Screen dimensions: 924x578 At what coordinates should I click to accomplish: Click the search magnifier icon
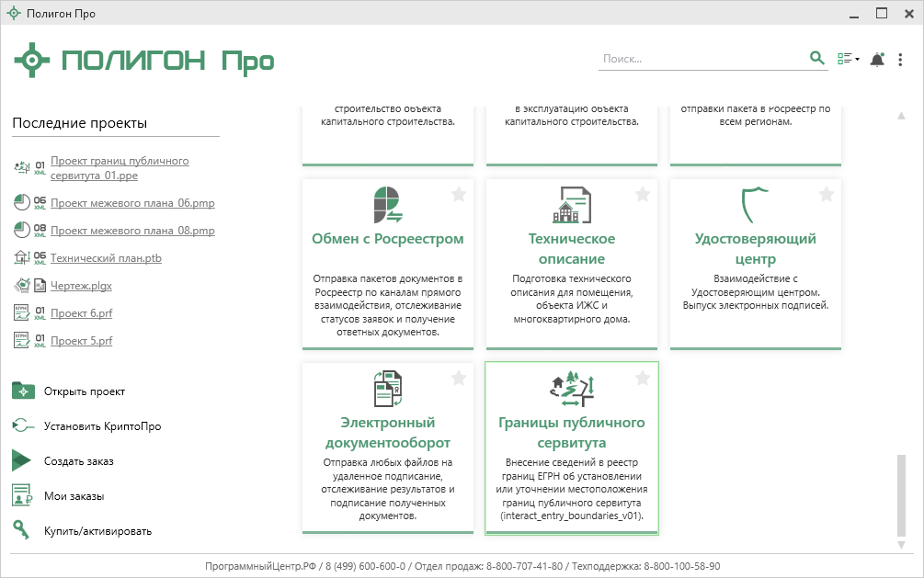point(816,59)
